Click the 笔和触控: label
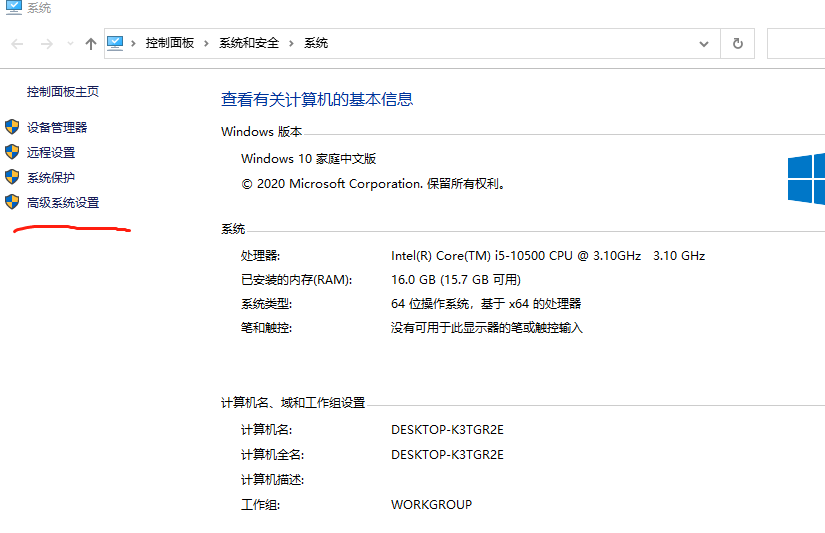This screenshot has height=533, width=825. click(266, 328)
